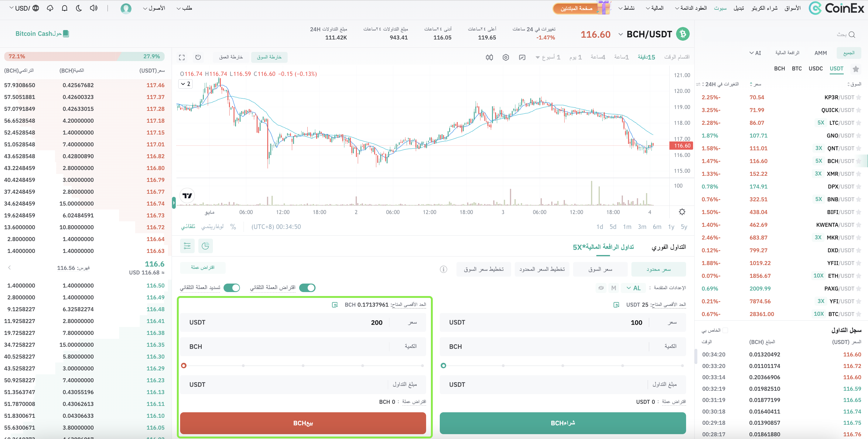Select the 1 hour interval tab
868x439 pixels.
621,57
